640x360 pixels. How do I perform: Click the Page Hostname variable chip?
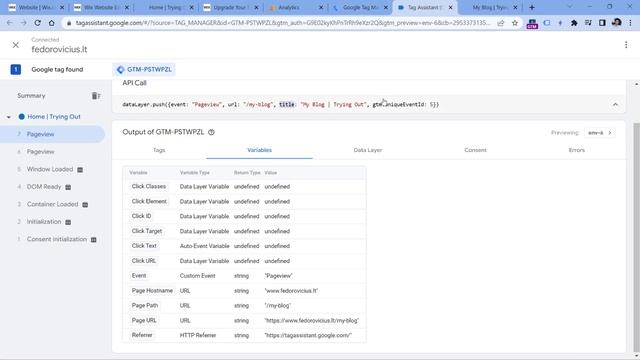click(152, 291)
